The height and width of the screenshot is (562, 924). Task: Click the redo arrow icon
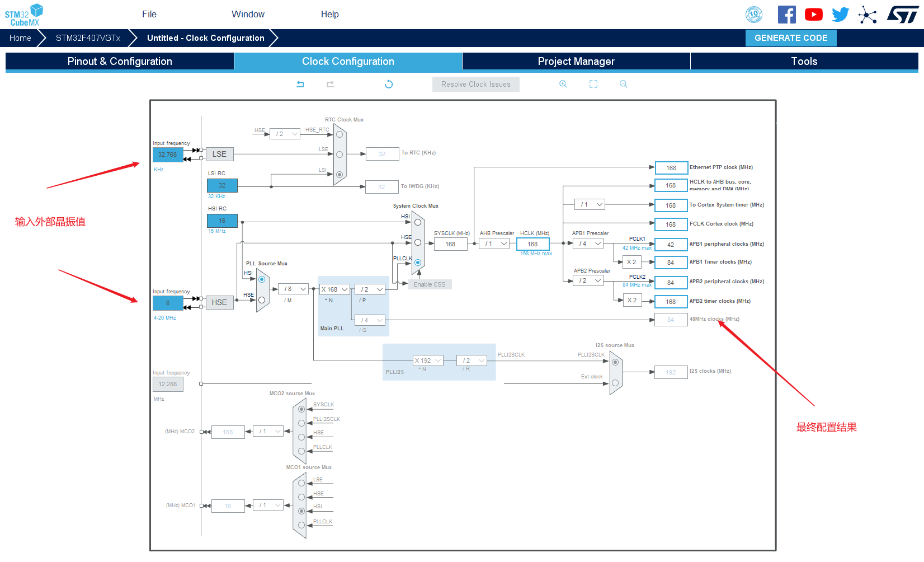coord(331,84)
